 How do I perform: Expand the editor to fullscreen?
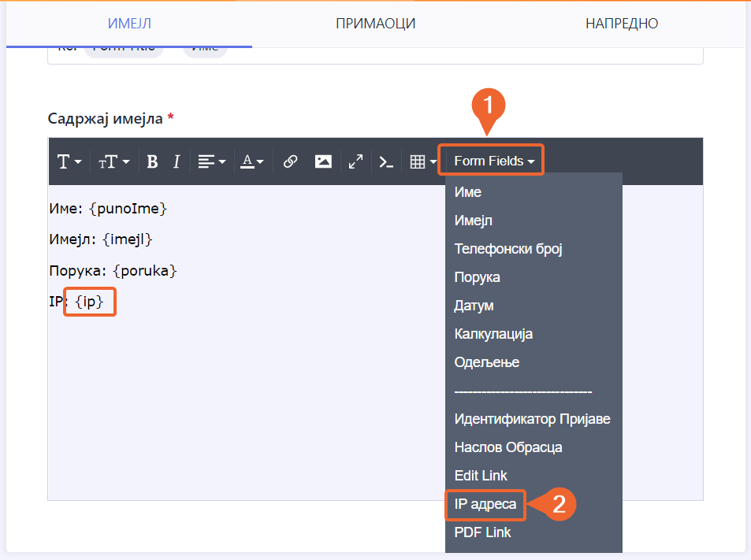coord(355,161)
